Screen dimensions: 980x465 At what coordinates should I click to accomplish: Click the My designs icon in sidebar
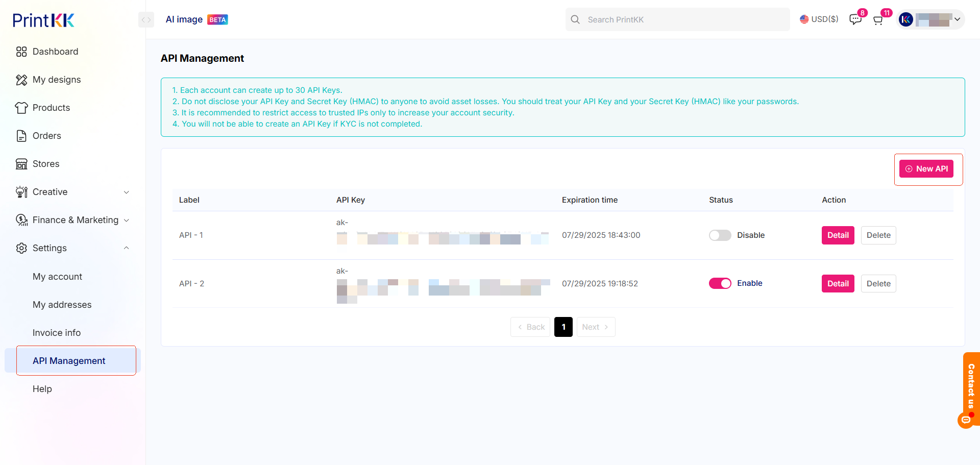click(21, 80)
